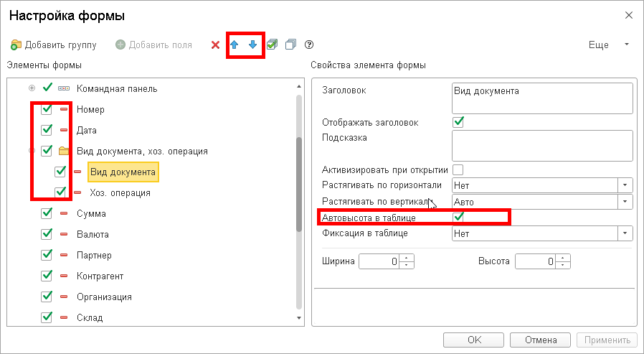
Task: Move element up with blue arrow
Action: coord(235,45)
